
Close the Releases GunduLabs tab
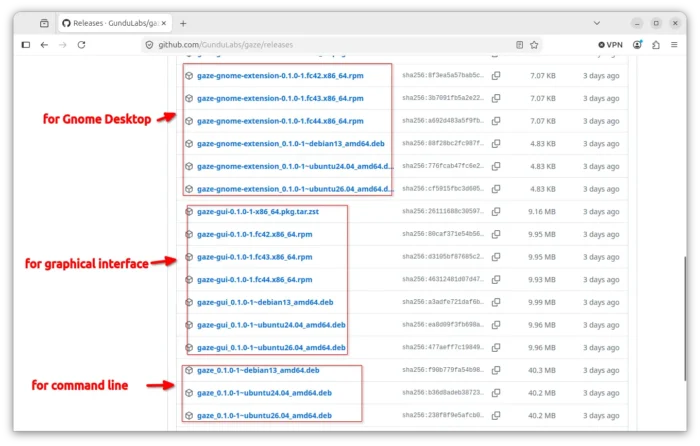(x=164, y=23)
